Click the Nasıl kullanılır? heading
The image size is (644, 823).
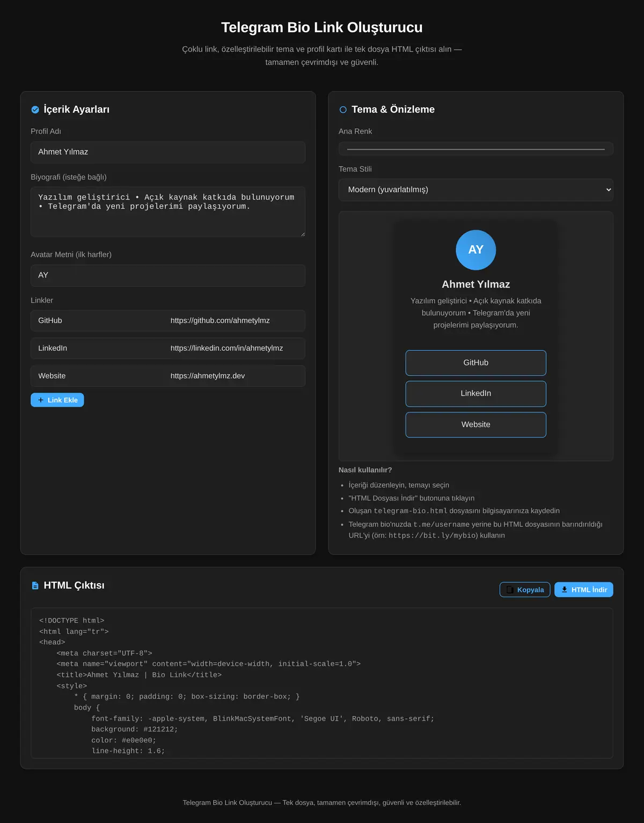pos(365,470)
